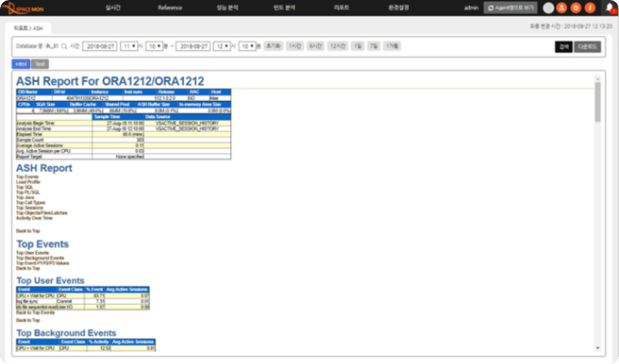Open the Top User Events link

tap(33, 253)
